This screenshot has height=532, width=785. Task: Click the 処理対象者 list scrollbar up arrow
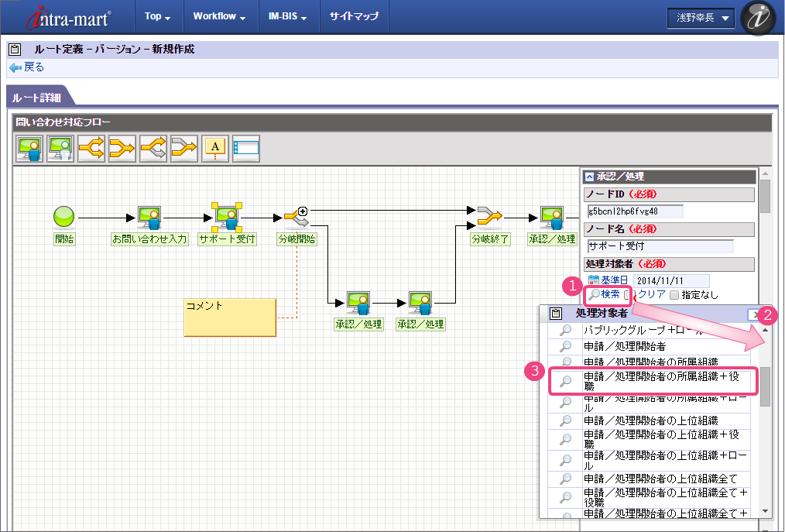765,330
